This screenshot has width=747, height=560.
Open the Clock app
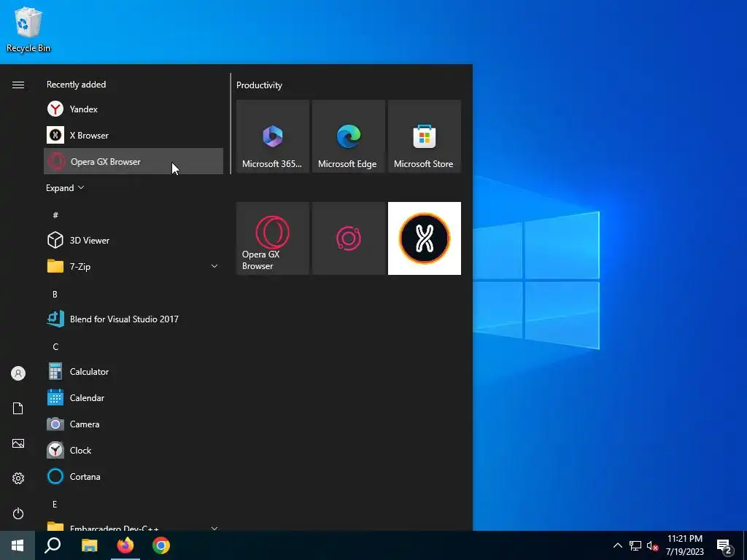[x=133, y=450]
